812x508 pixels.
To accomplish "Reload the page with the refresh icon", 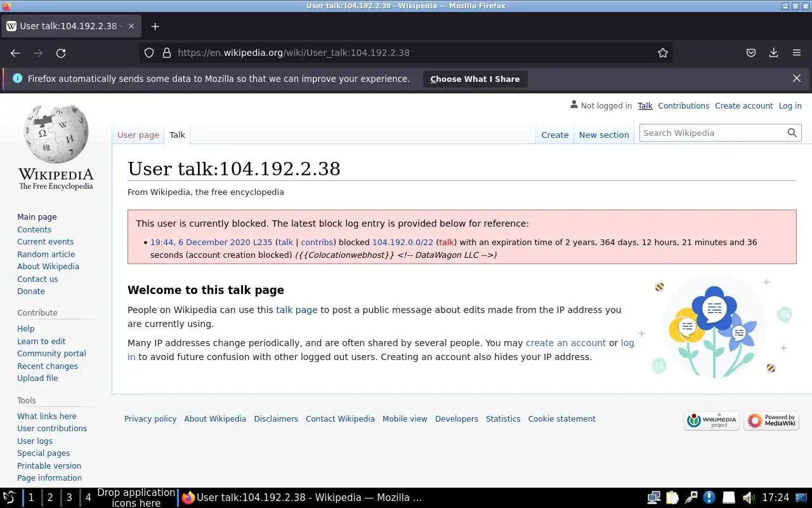I will pyautogui.click(x=61, y=53).
